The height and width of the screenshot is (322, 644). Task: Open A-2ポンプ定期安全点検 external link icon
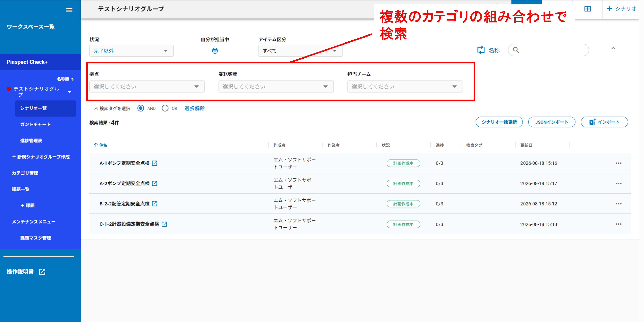pos(155,184)
